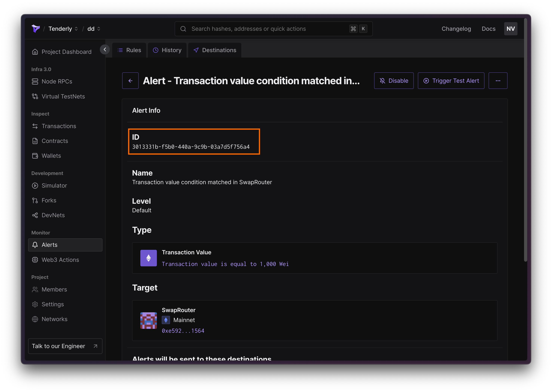Click the Mainnet Ethereum network icon
The image size is (552, 392).
[x=166, y=320]
